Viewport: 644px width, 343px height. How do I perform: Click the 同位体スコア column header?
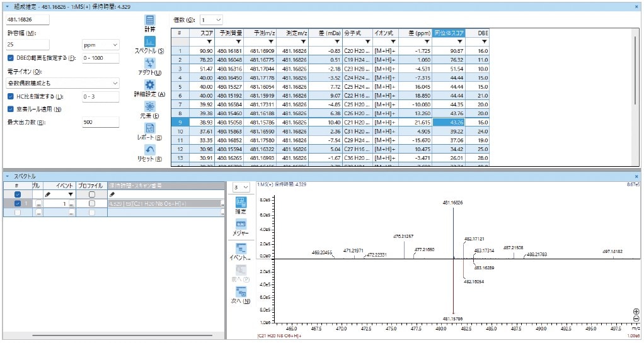pos(450,32)
